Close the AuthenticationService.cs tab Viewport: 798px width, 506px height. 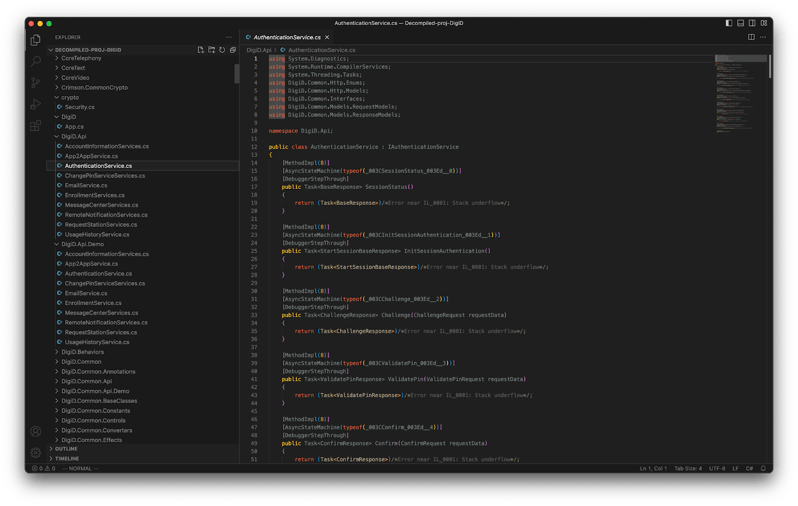(327, 37)
